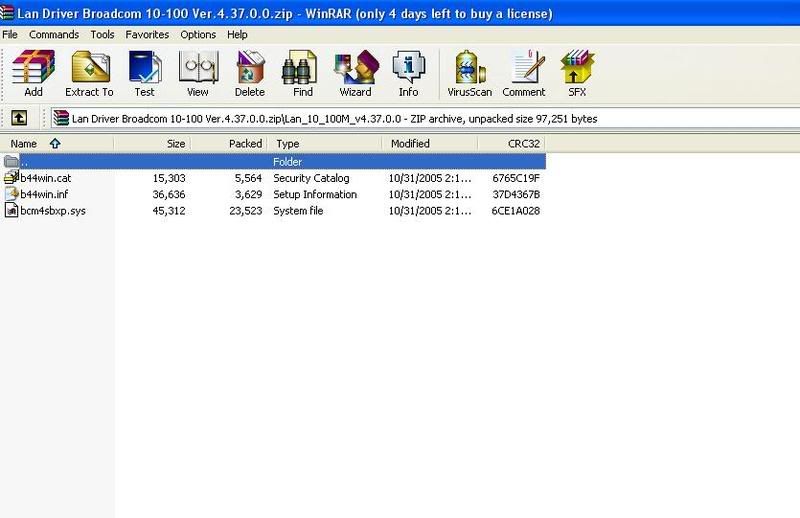Click the archive icon in the address bar

pos(61,118)
